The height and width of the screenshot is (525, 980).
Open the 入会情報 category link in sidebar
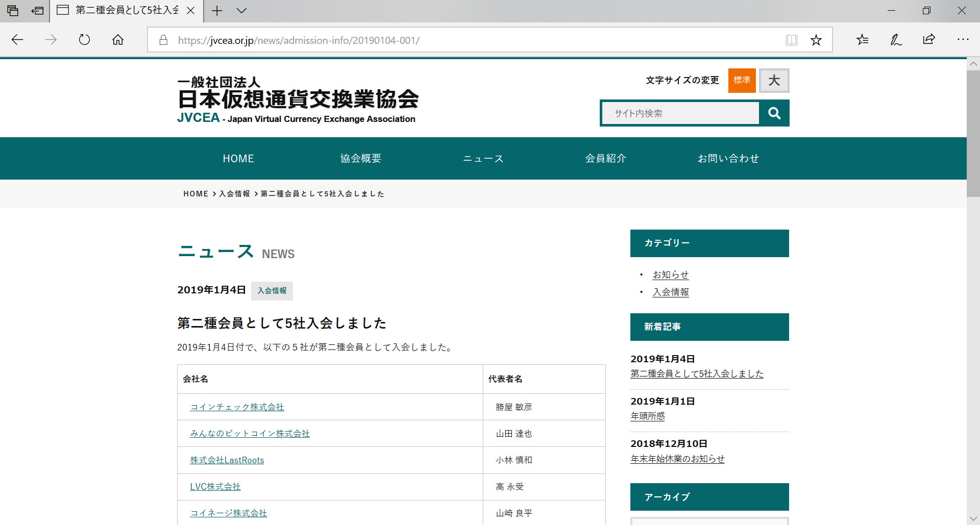(671, 292)
